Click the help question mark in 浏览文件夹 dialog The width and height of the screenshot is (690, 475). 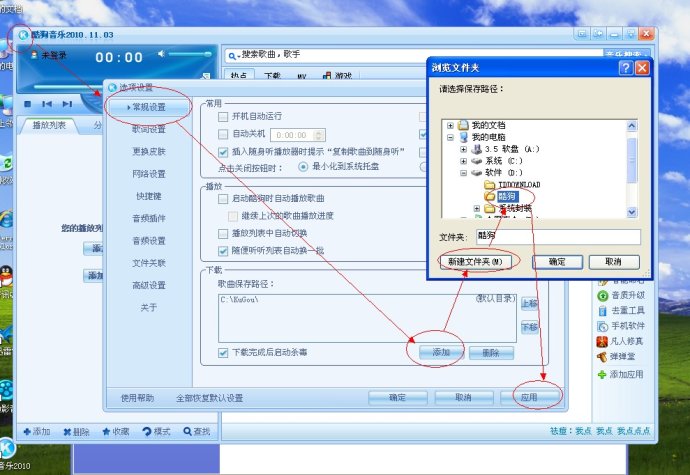626,68
